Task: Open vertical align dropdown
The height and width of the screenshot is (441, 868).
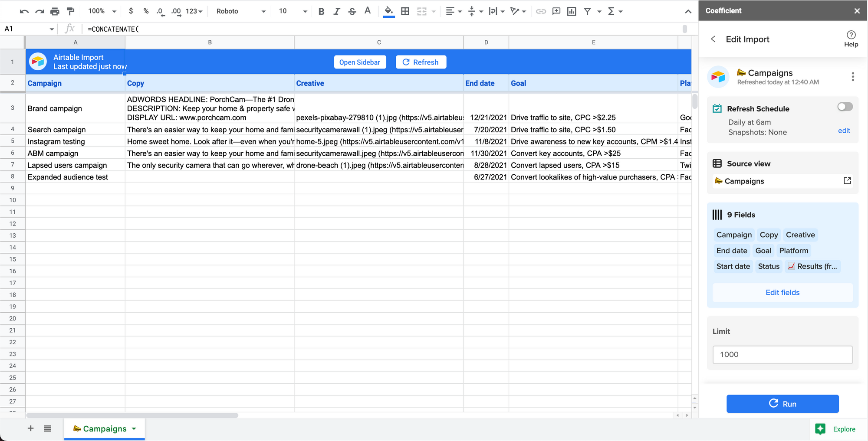Action: coord(476,11)
